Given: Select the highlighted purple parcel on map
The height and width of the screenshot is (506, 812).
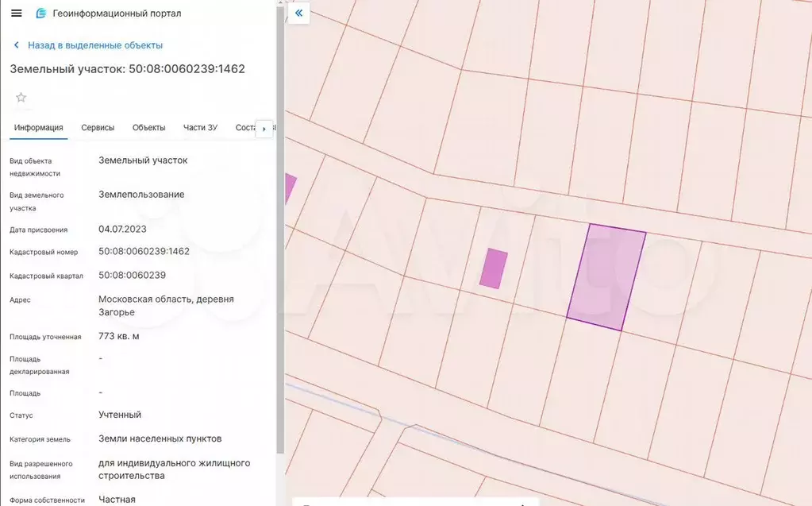Looking at the screenshot, I should (606, 277).
